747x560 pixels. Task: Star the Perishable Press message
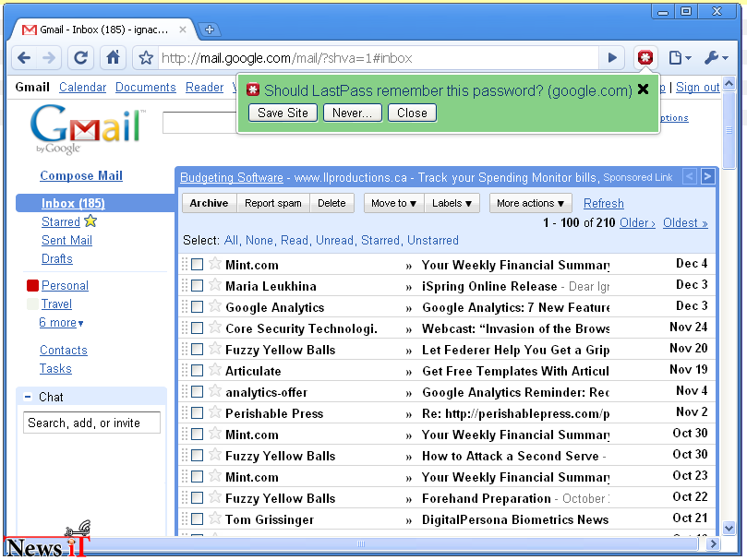[215, 411]
